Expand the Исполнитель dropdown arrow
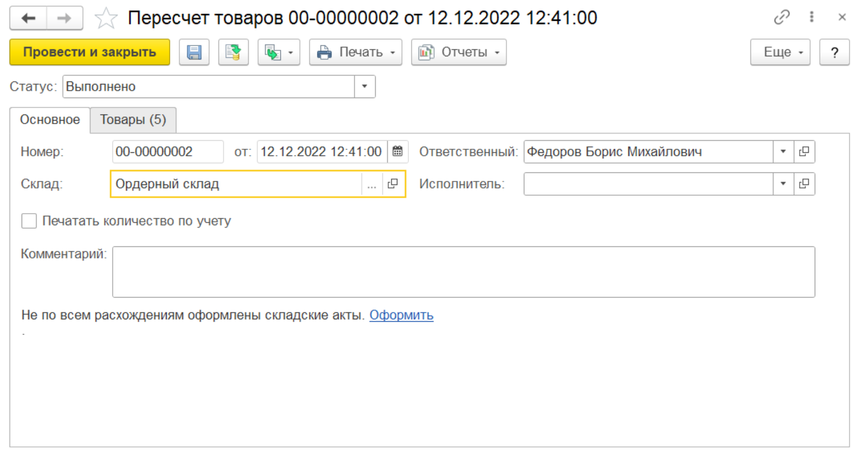 (783, 184)
